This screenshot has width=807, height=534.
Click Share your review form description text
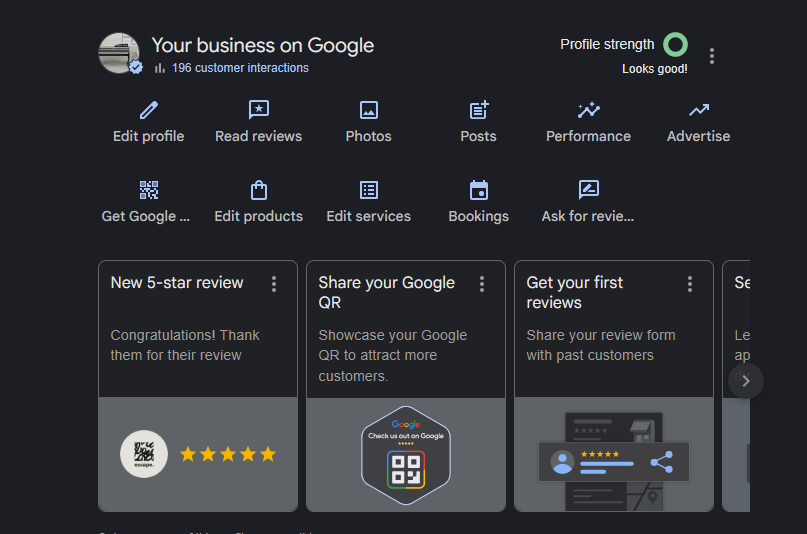(x=601, y=345)
